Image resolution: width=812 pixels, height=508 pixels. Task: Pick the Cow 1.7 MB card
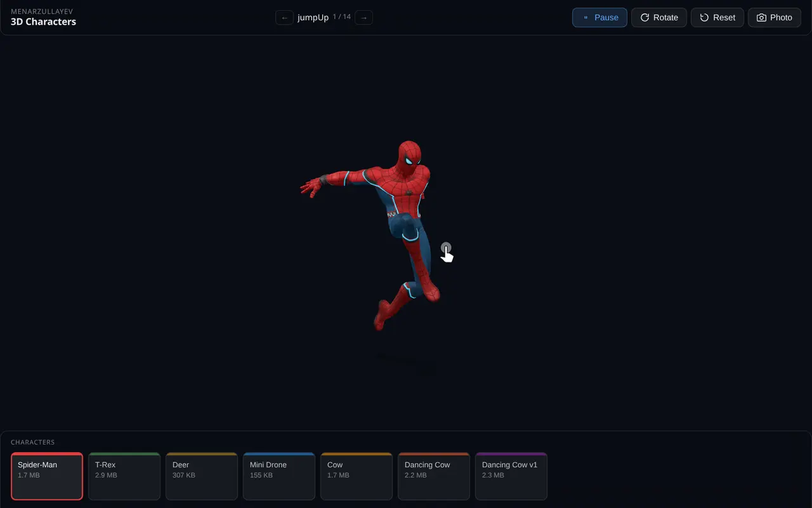click(357, 476)
